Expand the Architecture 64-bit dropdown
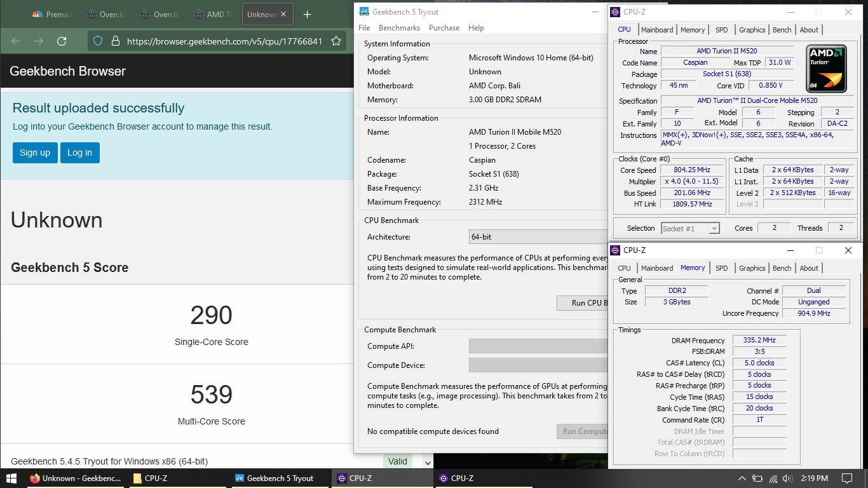The height and width of the screenshot is (488, 868). coord(538,237)
